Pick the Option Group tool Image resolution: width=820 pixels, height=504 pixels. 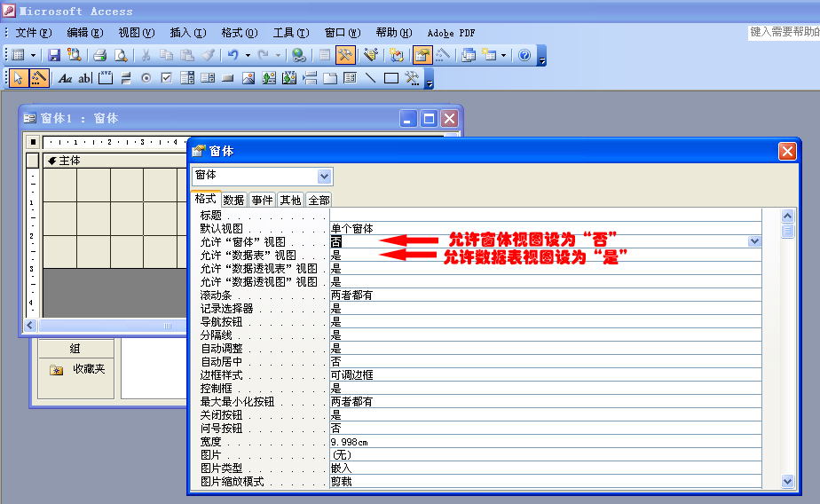[106, 78]
